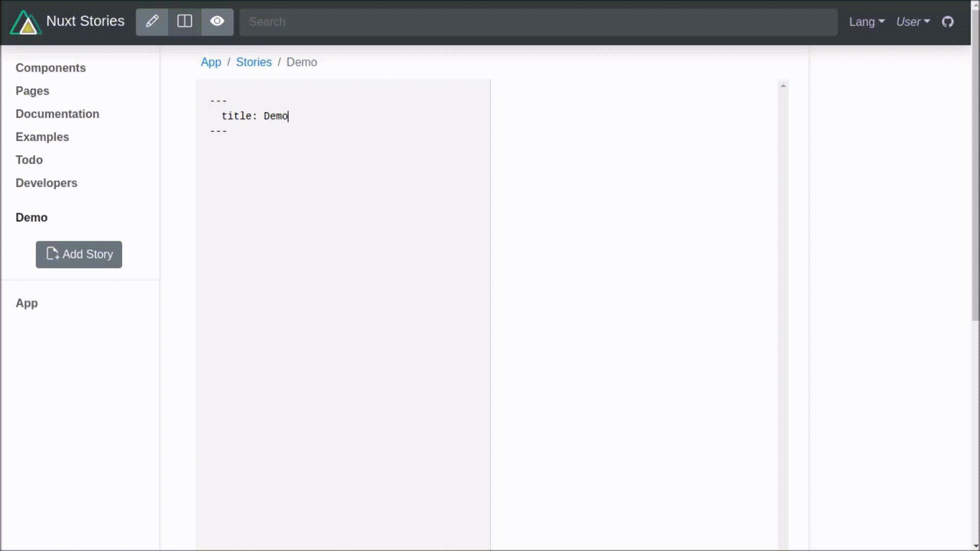
Task: Open the Examples story
Action: 42,137
